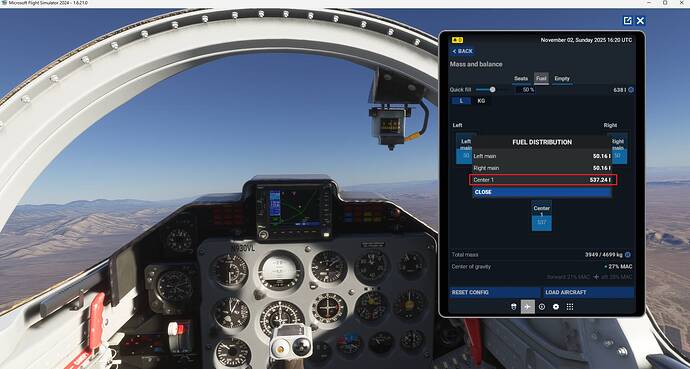Click the date and time readout on tablet
The width and height of the screenshot is (690, 369).
coord(586,40)
